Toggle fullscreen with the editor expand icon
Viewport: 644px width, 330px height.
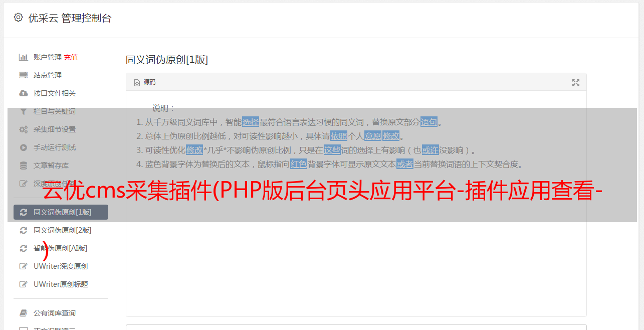[x=576, y=83]
